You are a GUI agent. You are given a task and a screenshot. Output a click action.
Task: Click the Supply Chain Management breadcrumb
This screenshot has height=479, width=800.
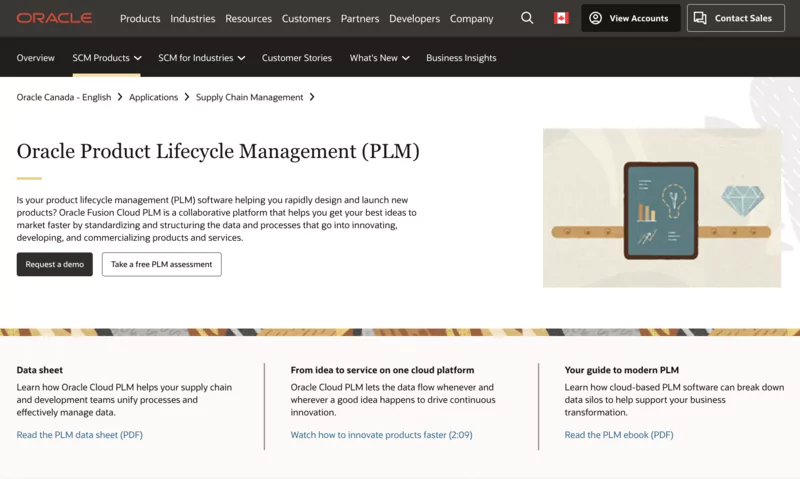tap(249, 97)
